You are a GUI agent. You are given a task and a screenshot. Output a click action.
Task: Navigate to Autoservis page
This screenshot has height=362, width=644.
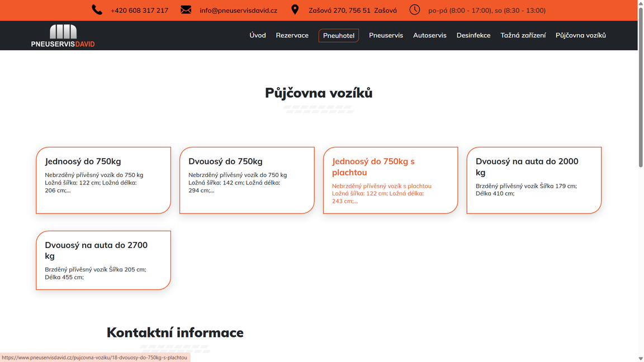(429, 35)
